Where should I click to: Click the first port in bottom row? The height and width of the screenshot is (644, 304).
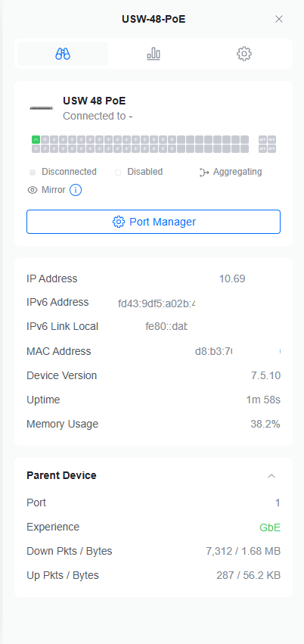[36, 148]
